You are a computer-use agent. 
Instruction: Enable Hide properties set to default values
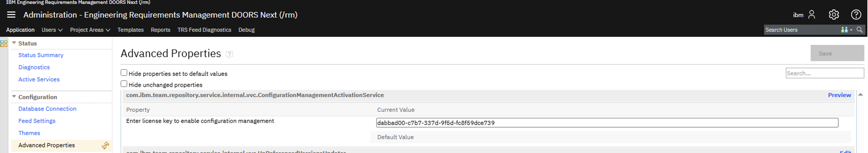124,73
